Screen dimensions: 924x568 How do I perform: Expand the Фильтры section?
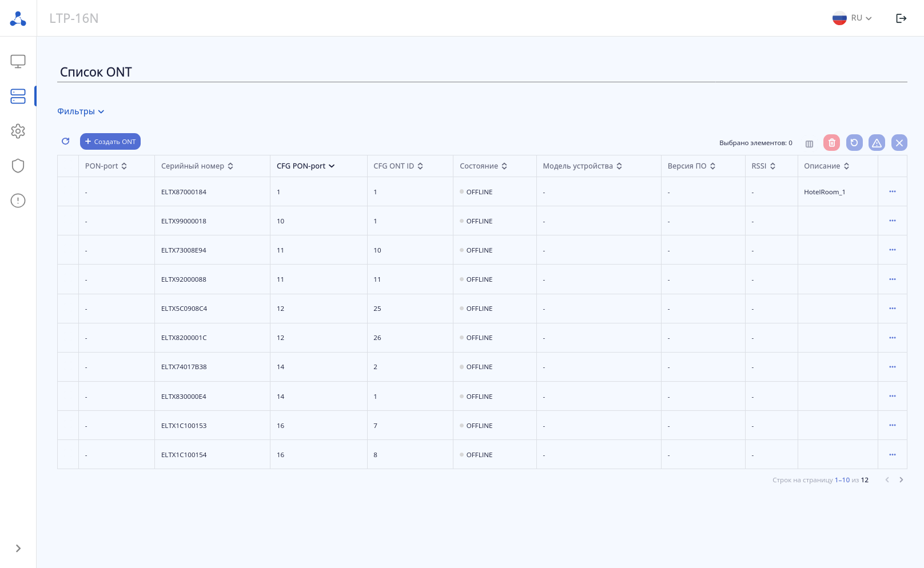(x=81, y=111)
